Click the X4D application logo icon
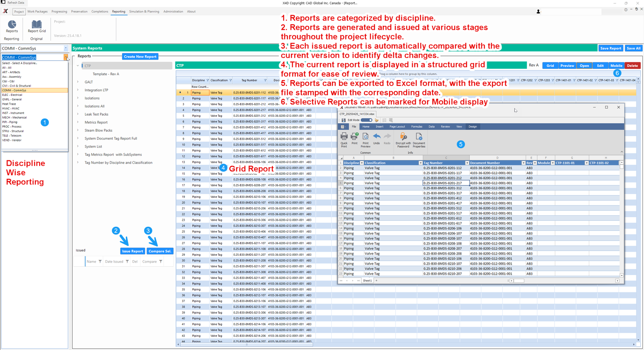This screenshot has height=350, width=644. click(6, 11)
